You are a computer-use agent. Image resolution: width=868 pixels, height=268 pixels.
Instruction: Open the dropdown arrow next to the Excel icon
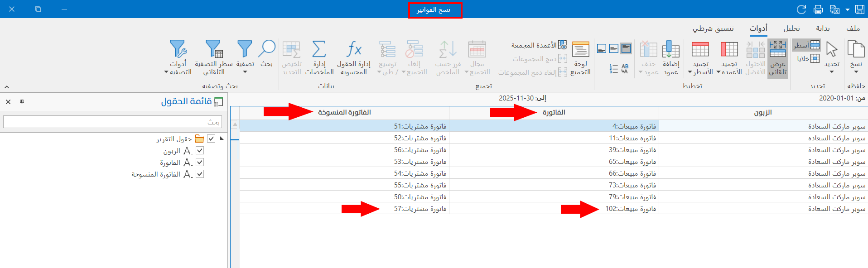(x=848, y=10)
